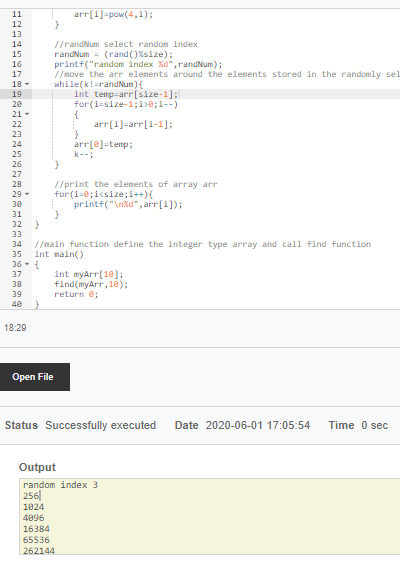Screen dimensions: 400x567
Task: Click the 'int temp=arr[size-1];' code line
Action: tap(126, 94)
